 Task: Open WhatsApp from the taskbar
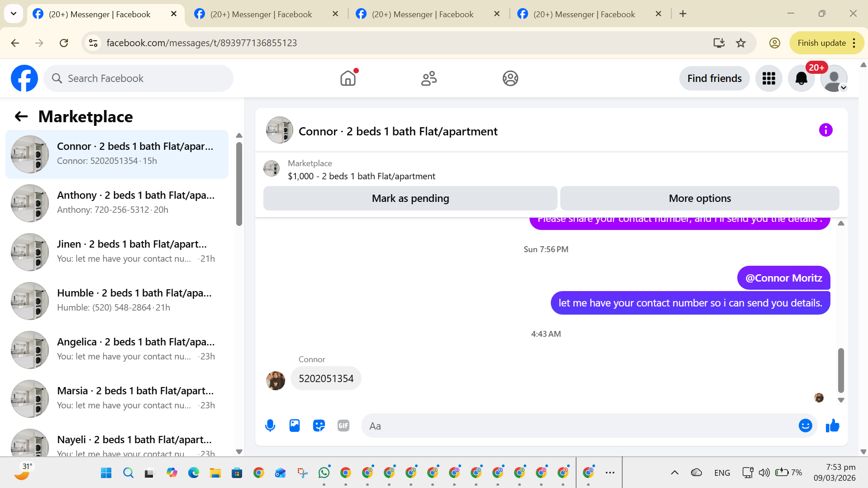click(x=324, y=473)
